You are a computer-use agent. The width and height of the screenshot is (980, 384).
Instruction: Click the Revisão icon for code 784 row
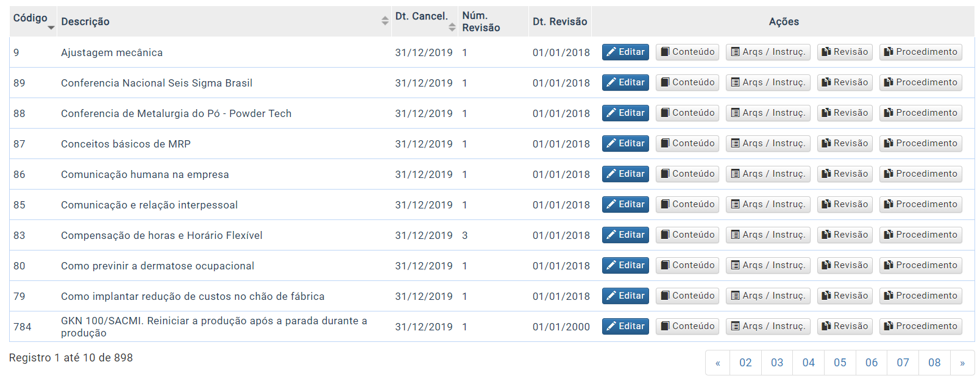click(x=826, y=327)
